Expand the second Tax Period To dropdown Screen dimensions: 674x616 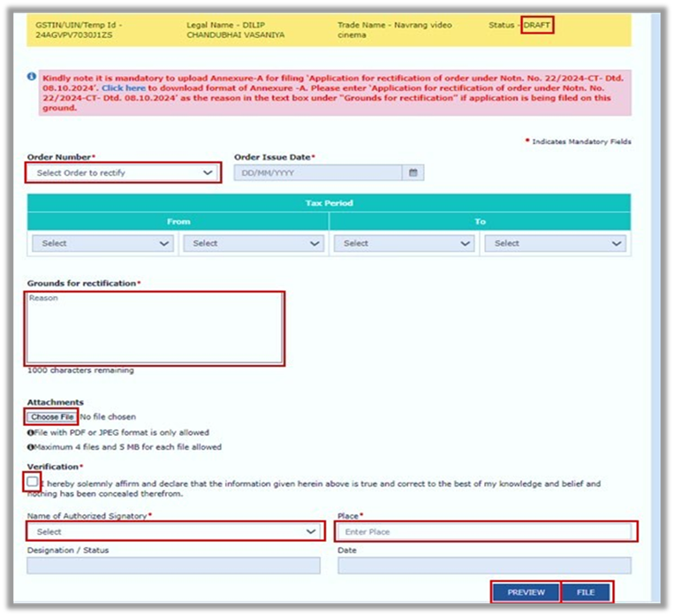tap(556, 243)
